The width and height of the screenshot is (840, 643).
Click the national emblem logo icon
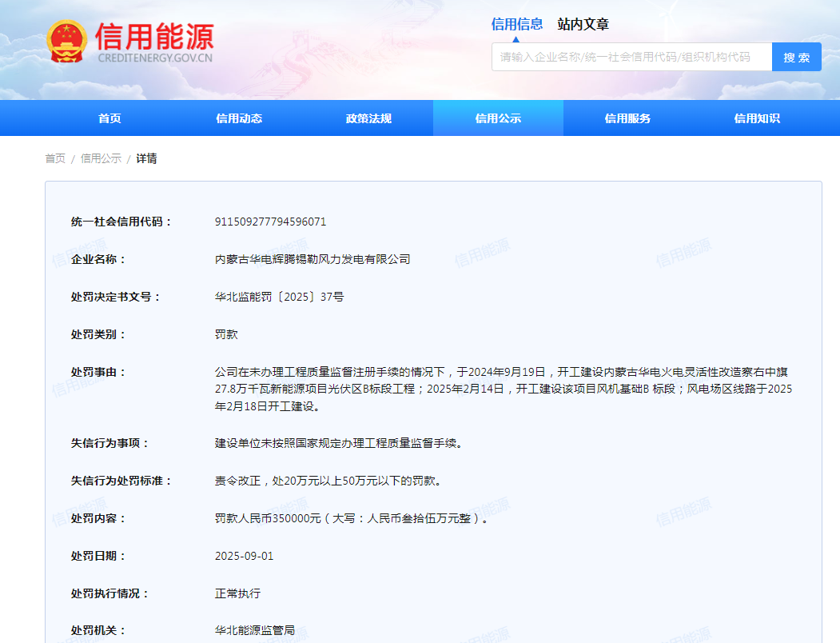click(x=67, y=42)
